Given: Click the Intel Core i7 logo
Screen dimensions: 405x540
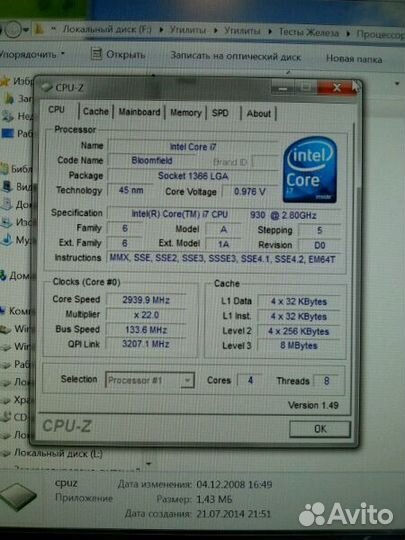Looking at the screenshot, I should [x=309, y=169].
